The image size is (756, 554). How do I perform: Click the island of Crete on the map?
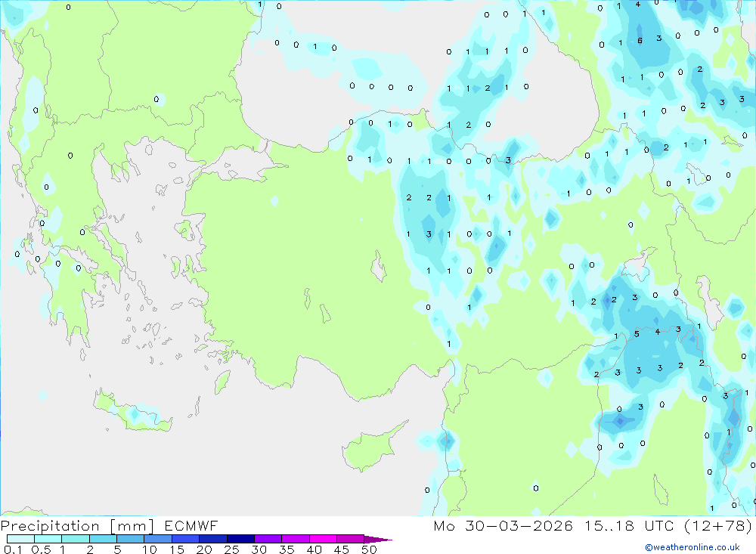(132, 412)
